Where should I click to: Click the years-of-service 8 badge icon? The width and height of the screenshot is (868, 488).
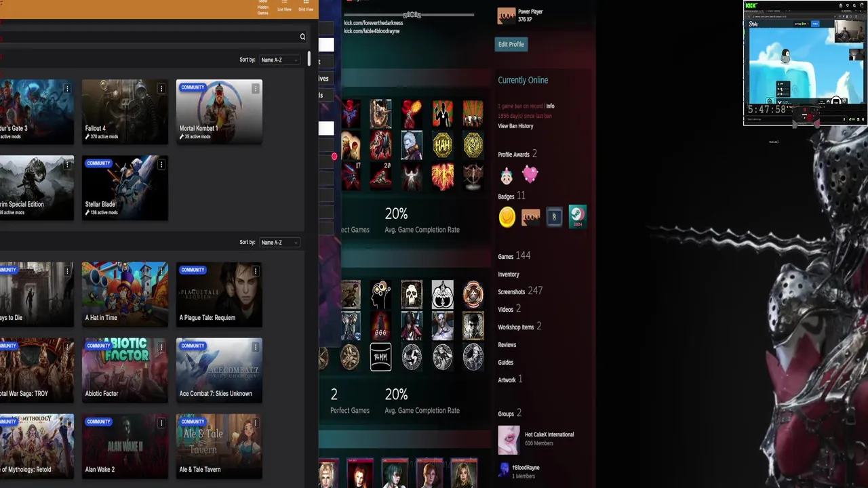(x=554, y=217)
